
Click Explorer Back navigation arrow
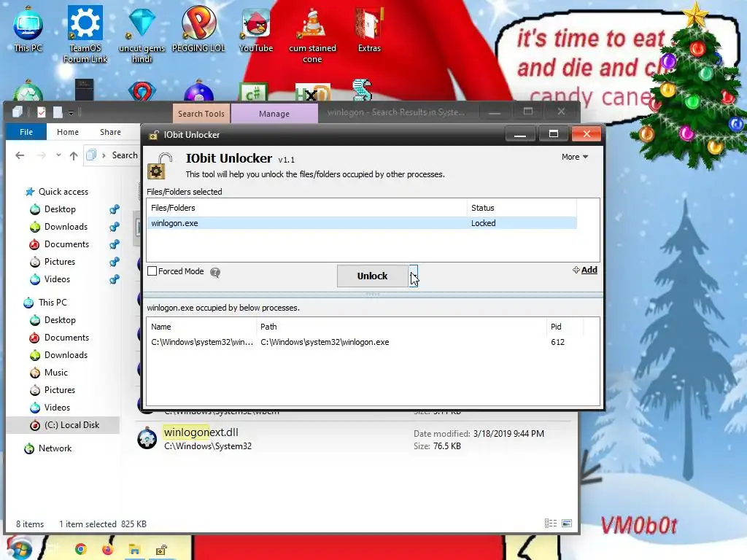pyautogui.click(x=20, y=155)
